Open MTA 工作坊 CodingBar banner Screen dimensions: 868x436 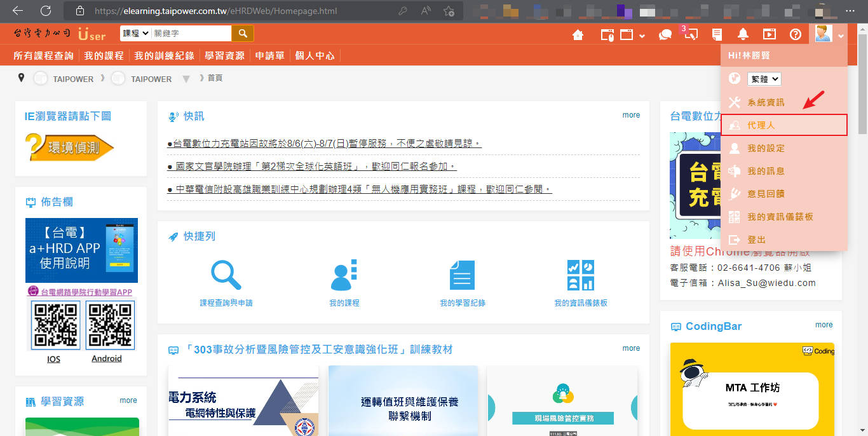tap(752, 389)
